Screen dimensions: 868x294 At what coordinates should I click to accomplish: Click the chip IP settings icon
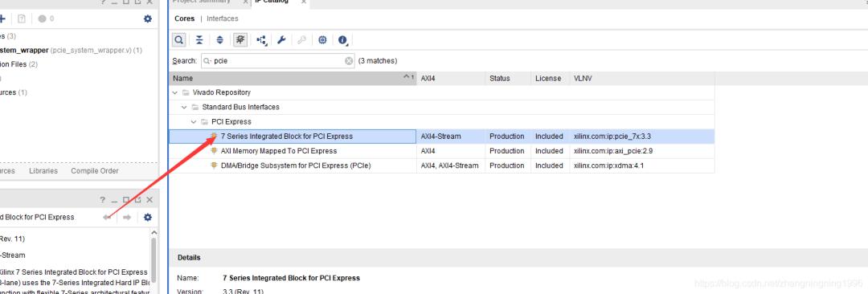(322, 40)
